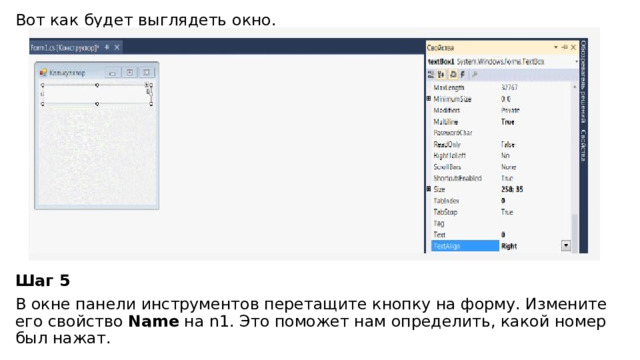Show Events lightning icon
Viewport: 640px width, 360px height.
[463, 74]
